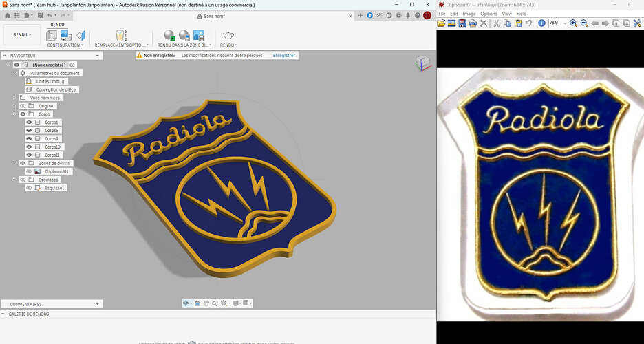This screenshot has width=644, height=344.
Task: Click the teapot Render icon
Action: tap(228, 36)
